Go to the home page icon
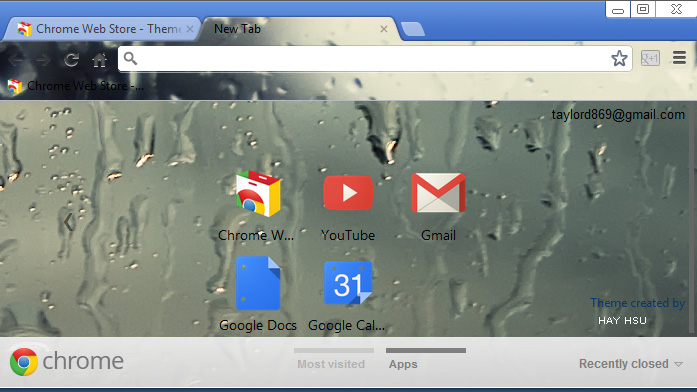 100,60
